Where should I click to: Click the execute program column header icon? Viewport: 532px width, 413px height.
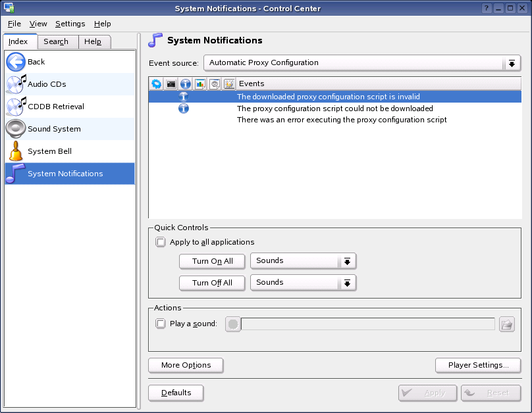tap(156, 84)
